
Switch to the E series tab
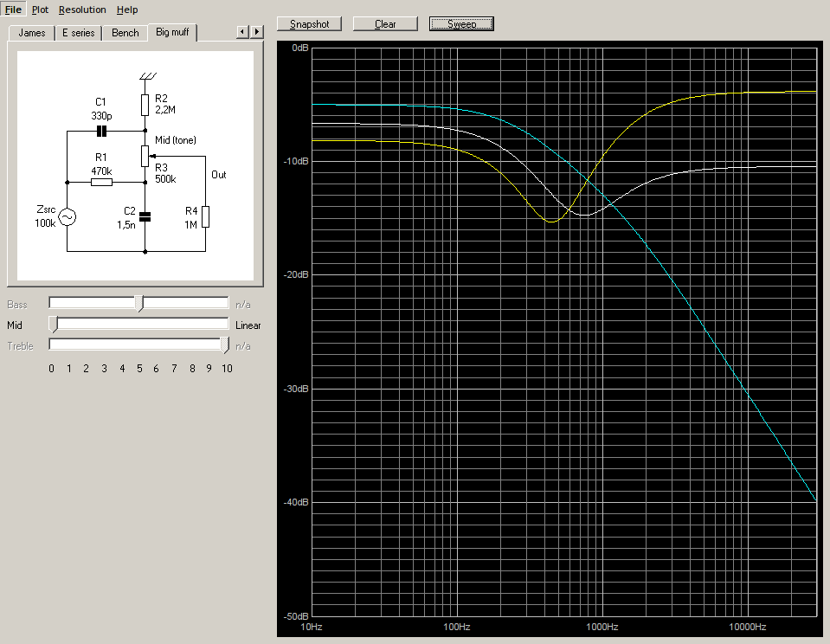(x=79, y=33)
